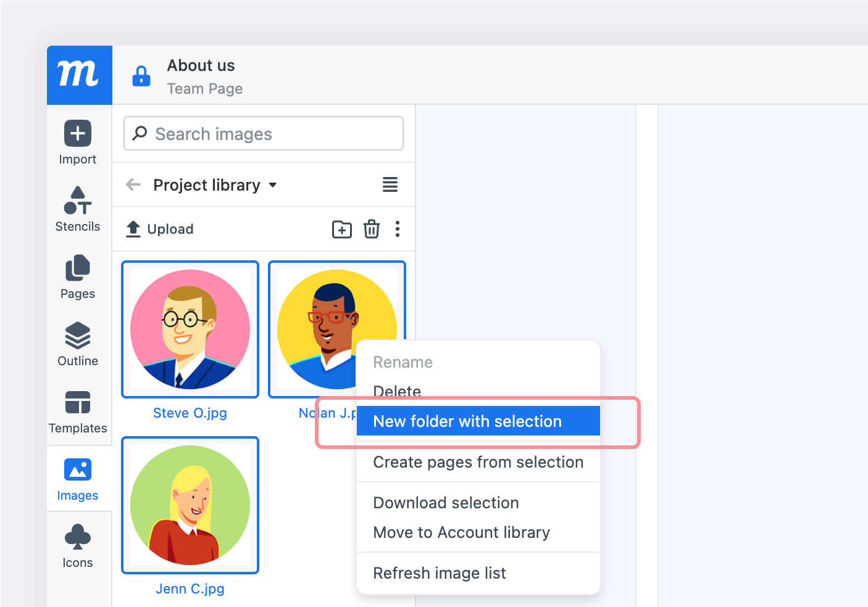Open the Icons panel
Viewport: 868px width, 607px height.
coord(78,547)
